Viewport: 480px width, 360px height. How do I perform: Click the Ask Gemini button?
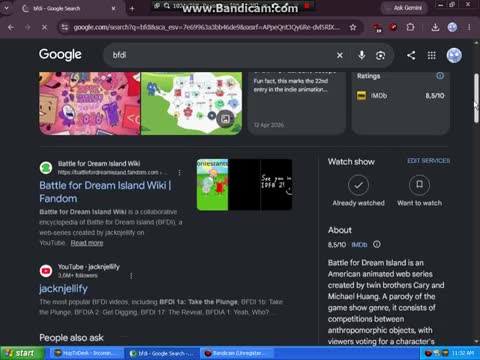pos(404,8)
